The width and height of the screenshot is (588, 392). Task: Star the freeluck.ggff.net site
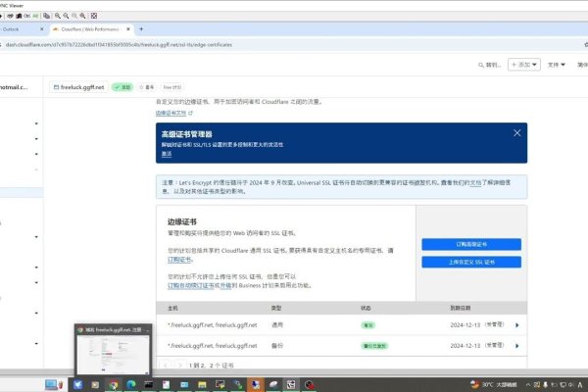click(147, 87)
